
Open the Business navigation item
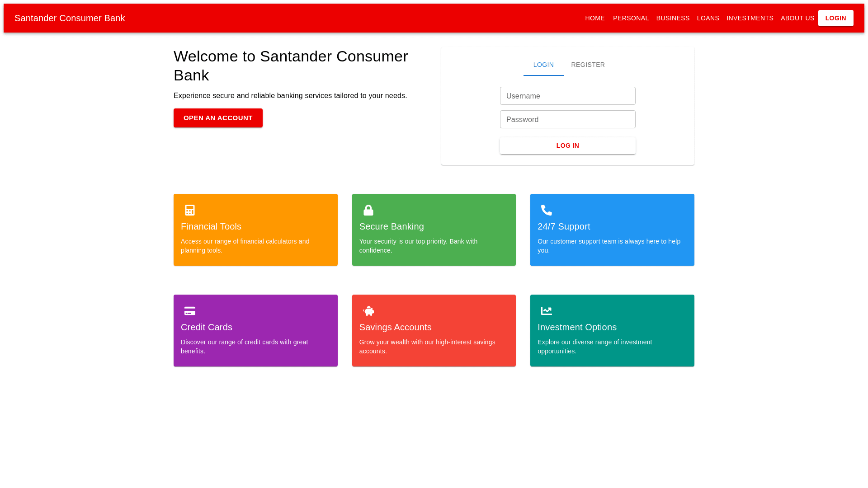(673, 18)
